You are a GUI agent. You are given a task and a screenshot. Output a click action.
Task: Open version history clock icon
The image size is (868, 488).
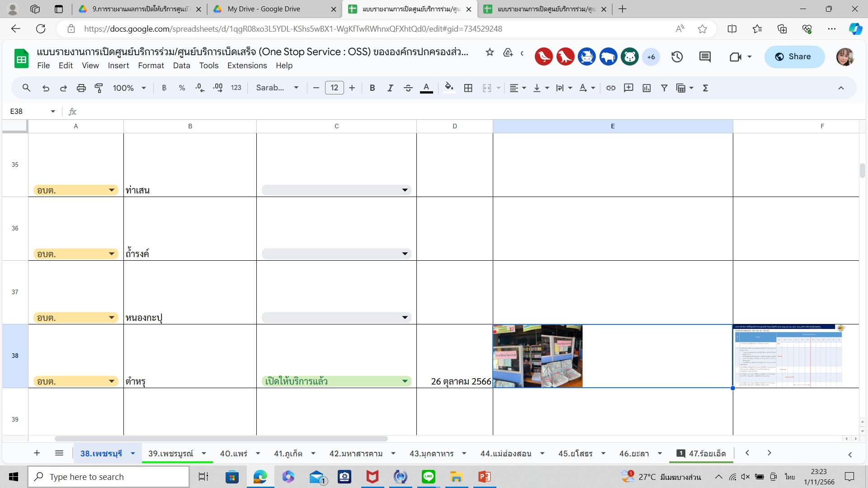pyautogui.click(x=677, y=57)
